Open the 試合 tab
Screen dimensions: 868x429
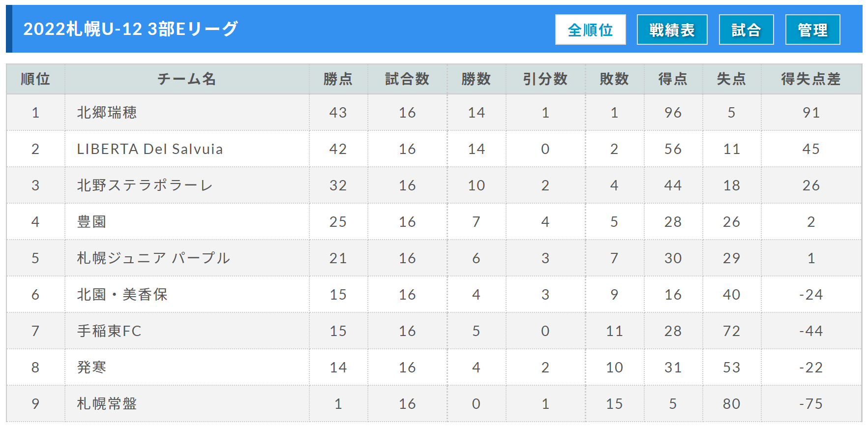click(746, 30)
